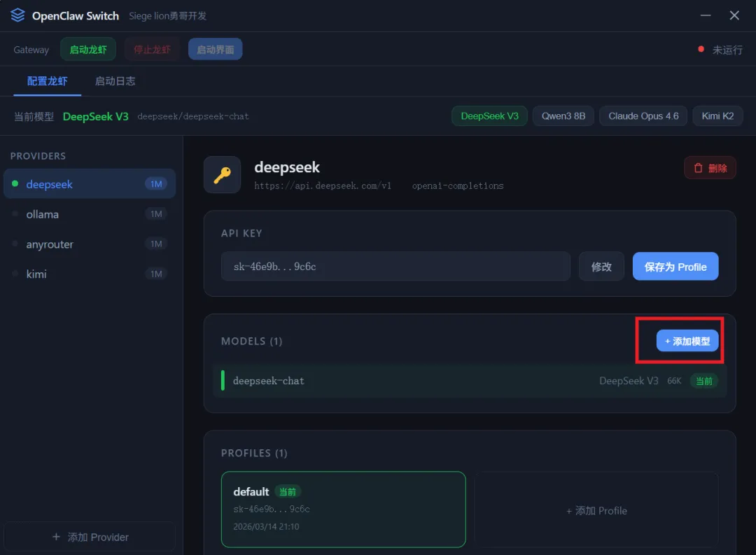Modify the API key with 修改 button
The image size is (756, 555).
click(601, 266)
